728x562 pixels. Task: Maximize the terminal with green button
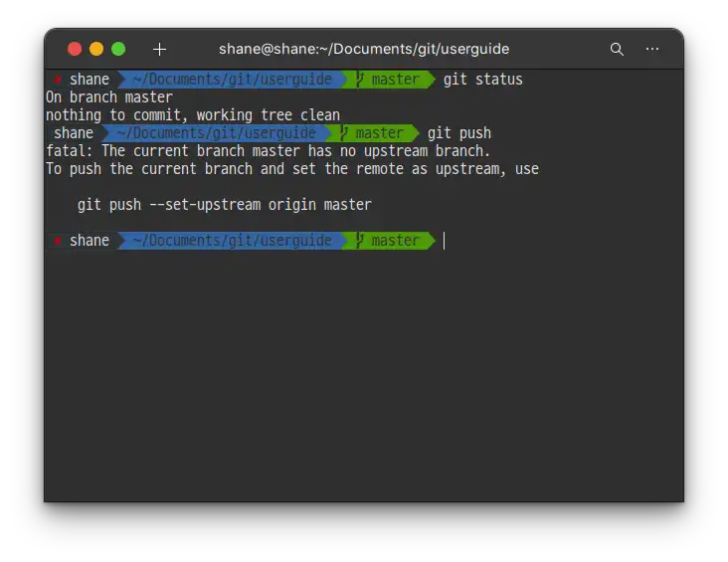click(x=118, y=49)
